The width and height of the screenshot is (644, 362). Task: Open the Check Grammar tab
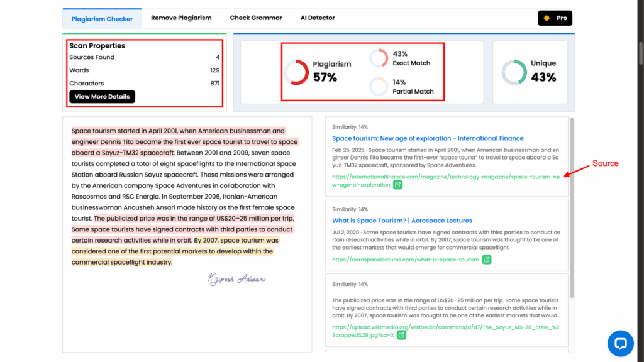point(256,18)
